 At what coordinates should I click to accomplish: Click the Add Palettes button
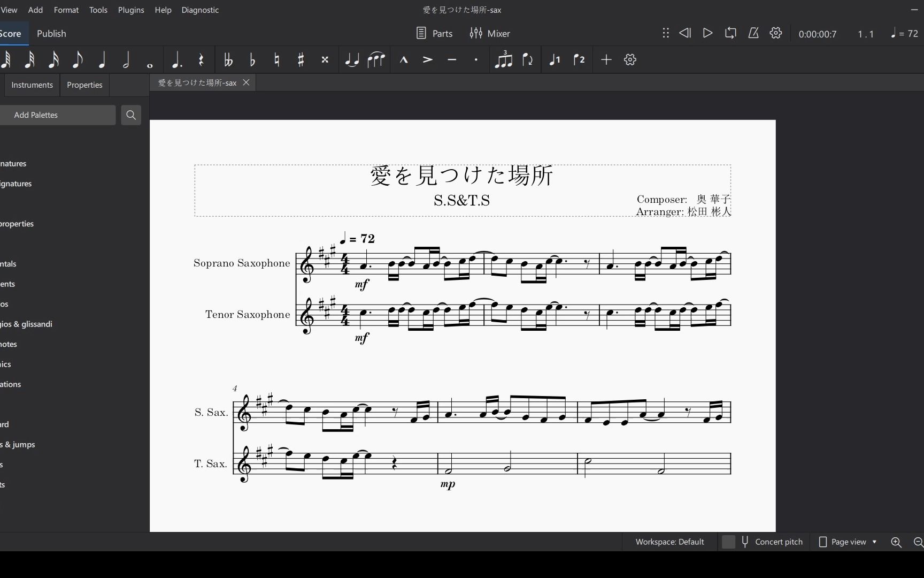58,115
